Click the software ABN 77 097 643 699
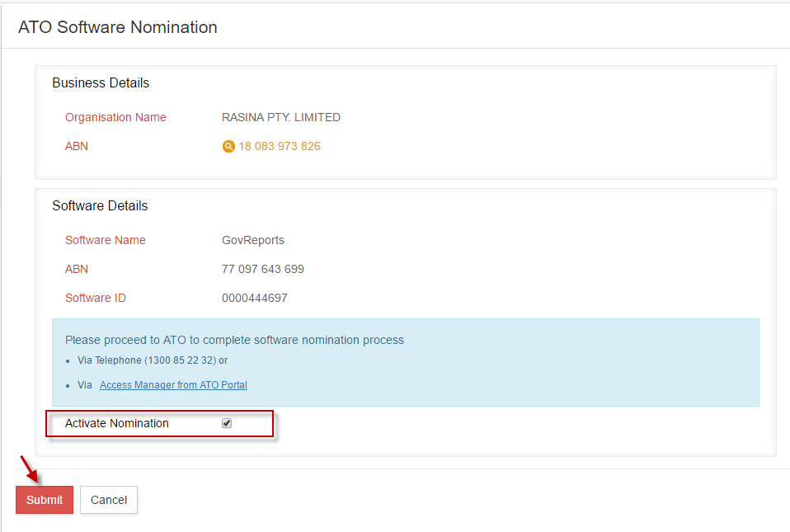 263,269
